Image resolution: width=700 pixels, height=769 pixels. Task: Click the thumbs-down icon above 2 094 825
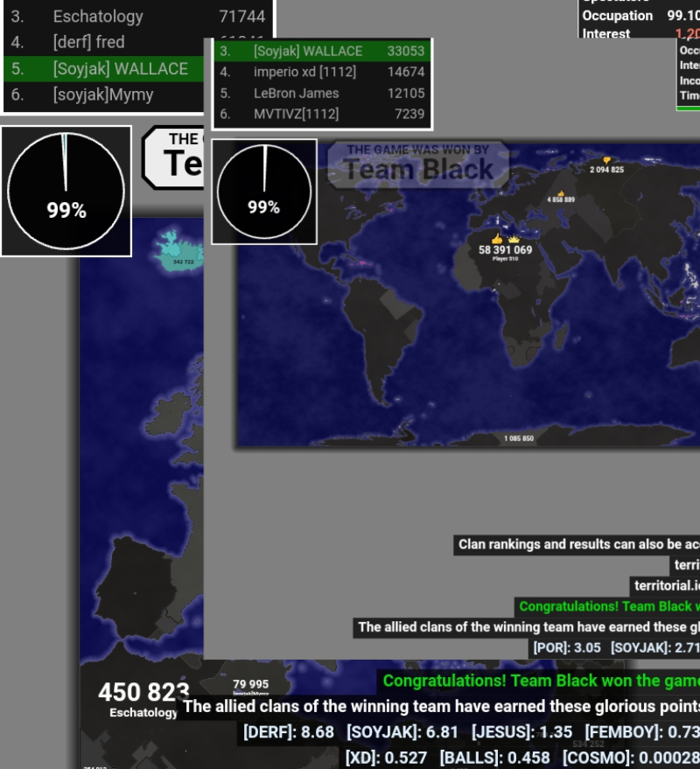pos(606,160)
